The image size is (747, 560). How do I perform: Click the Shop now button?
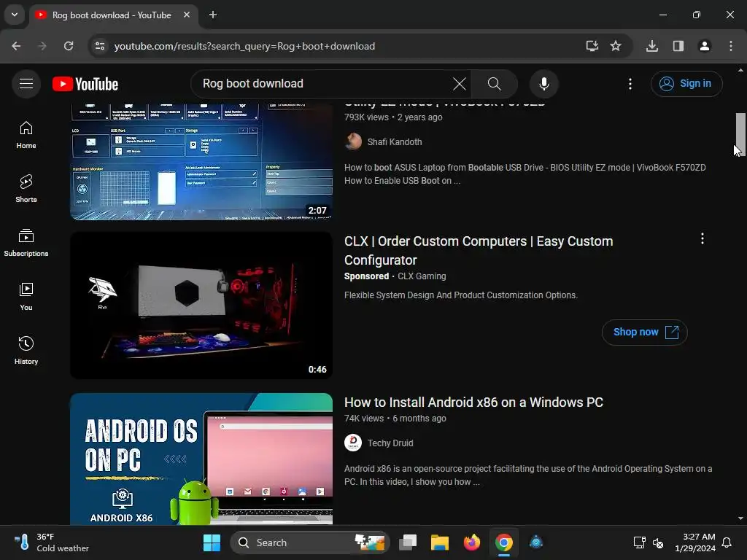[645, 332]
